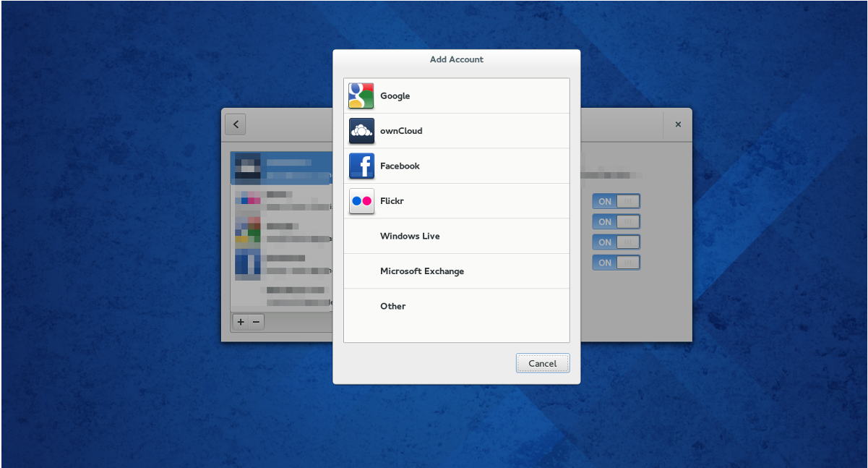
Task: Choose Windows Live account type
Action: coord(457,236)
